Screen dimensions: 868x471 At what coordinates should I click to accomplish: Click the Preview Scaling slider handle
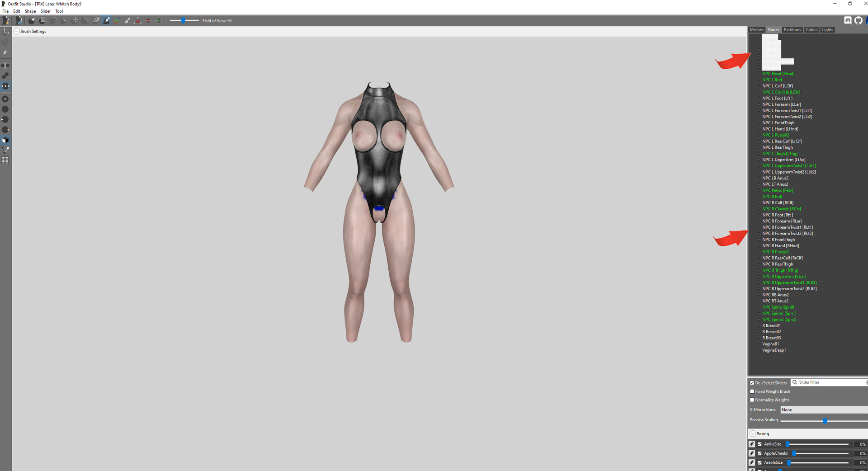(825, 421)
